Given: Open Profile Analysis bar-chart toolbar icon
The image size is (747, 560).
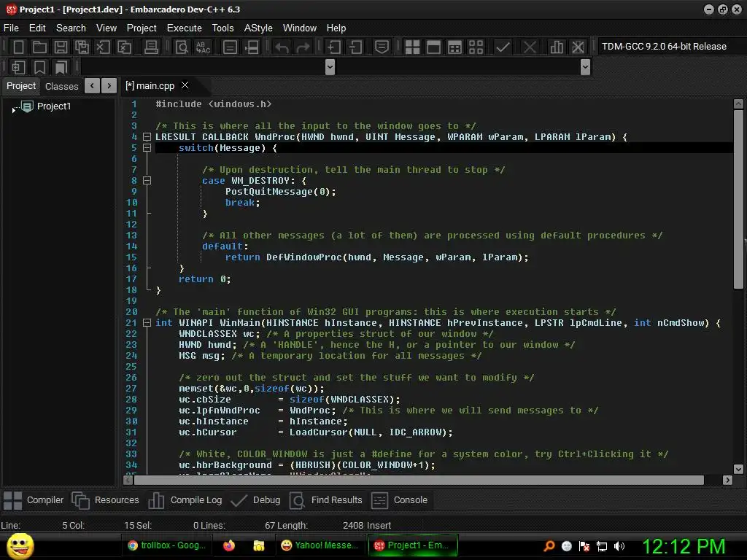Looking at the screenshot, I should pos(556,47).
